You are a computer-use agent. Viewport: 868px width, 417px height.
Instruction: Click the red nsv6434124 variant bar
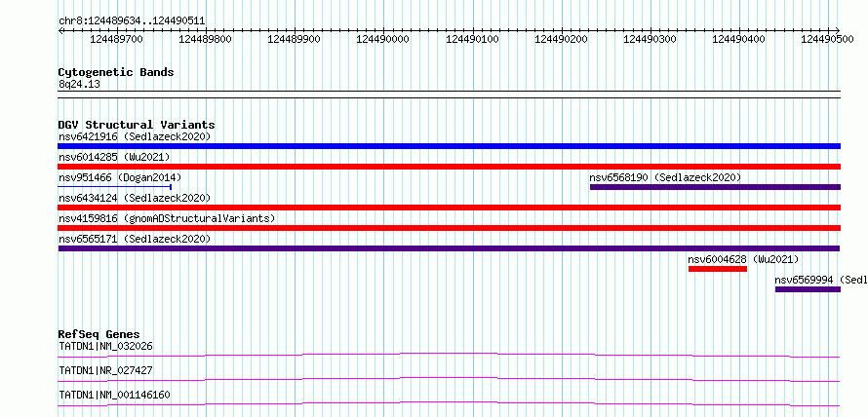point(449,208)
